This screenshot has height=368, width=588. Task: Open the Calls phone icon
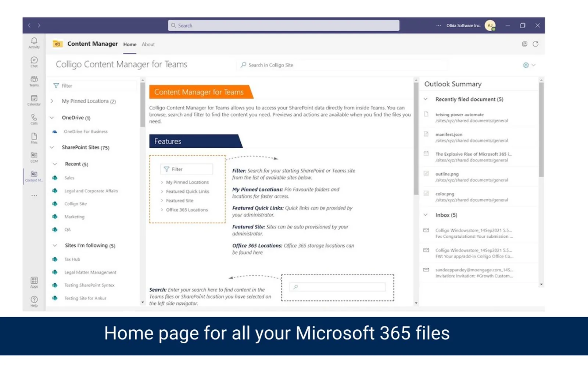click(x=34, y=119)
